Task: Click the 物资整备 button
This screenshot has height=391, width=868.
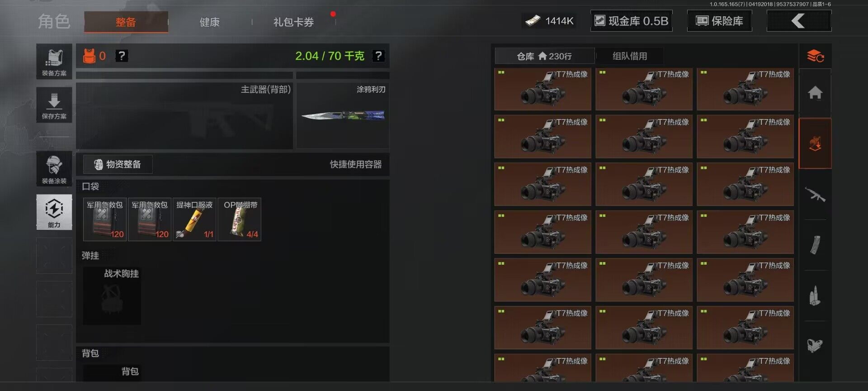Action: 118,164
